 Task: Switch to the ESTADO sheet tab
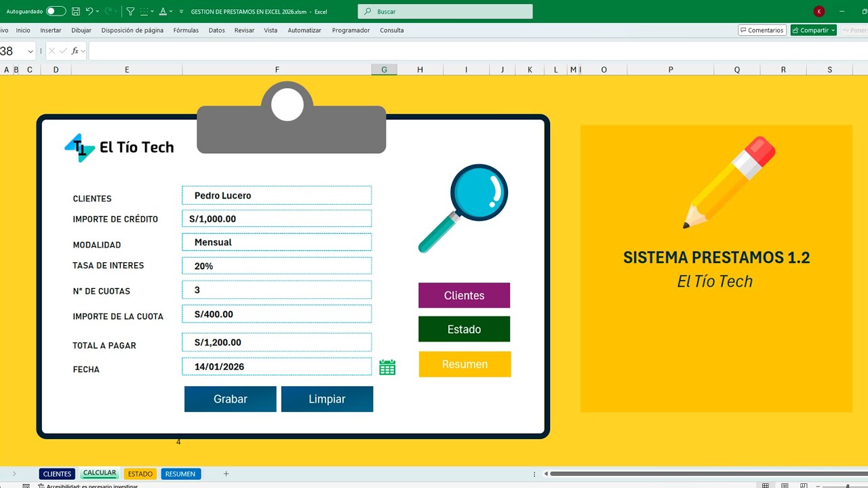coord(140,474)
